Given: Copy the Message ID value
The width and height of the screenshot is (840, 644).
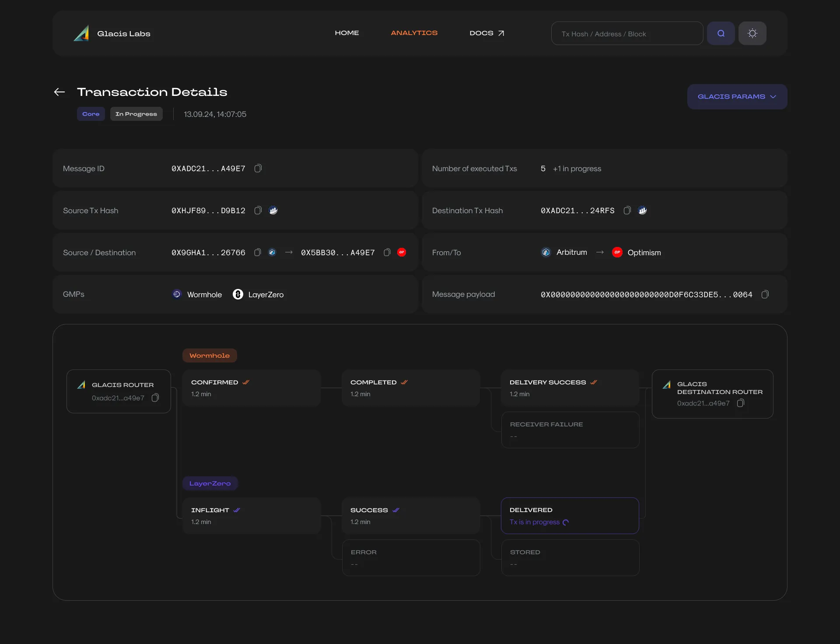Looking at the screenshot, I should [258, 168].
